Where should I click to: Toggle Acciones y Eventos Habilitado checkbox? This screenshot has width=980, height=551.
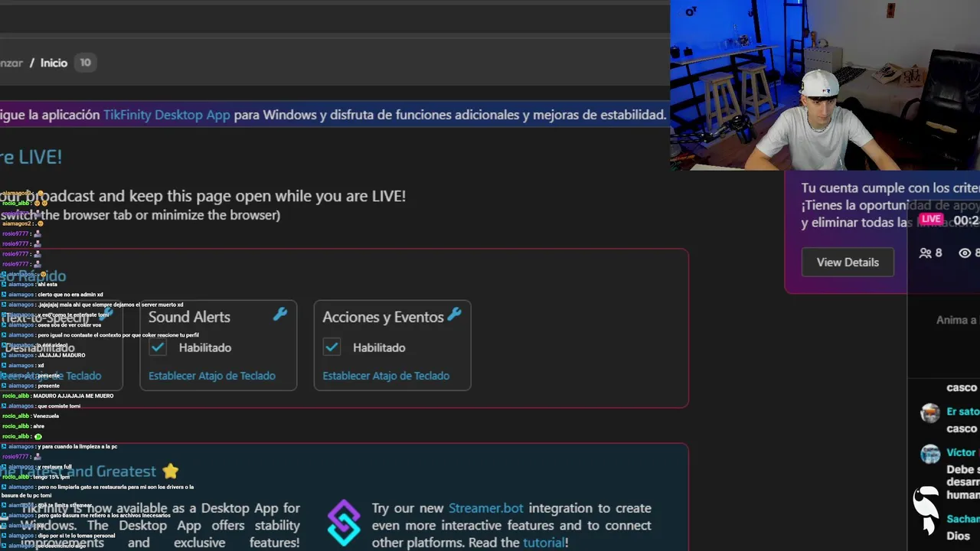[332, 347]
